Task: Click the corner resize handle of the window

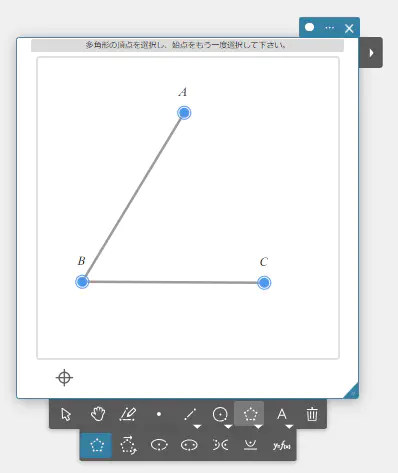Action: pyautogui.click(x=352, y=392)
